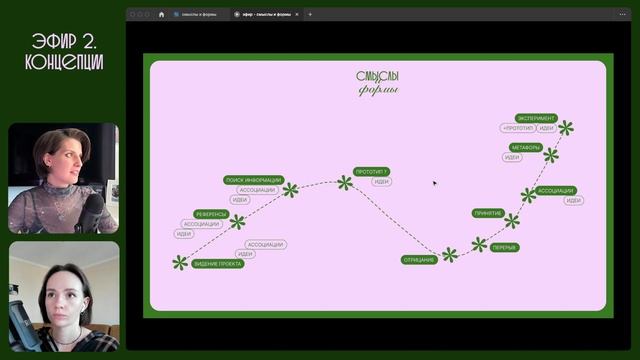Open webcam feed of participant wearing earbud
Image resolution: width=640 pixels, height=360 pixels.
(64, 296)
